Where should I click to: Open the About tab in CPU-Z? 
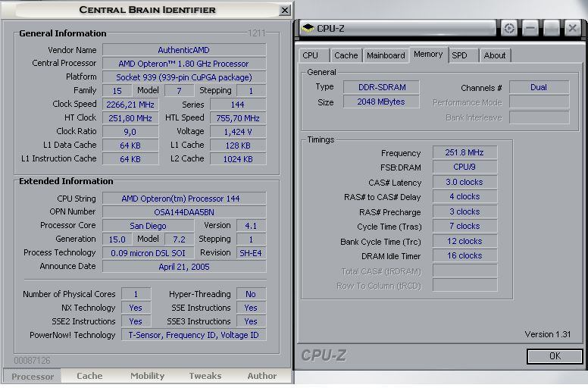point(495,55)
